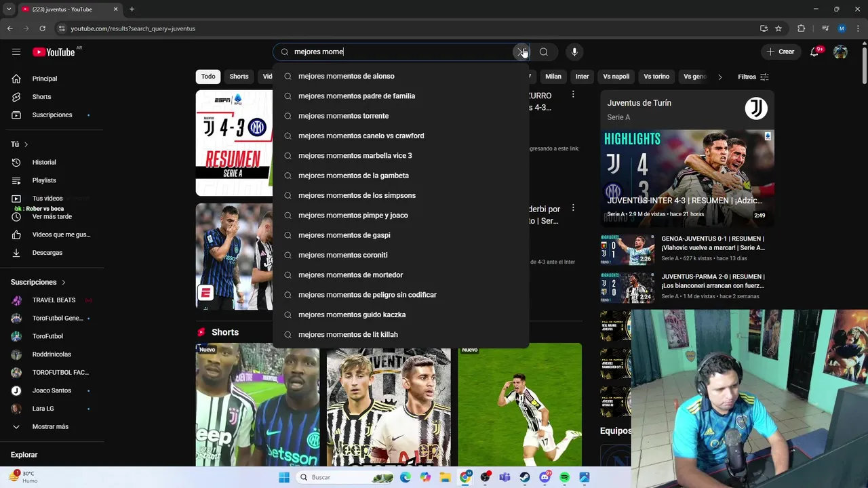Choose suggestion mejores momentos torrente
This screenshot has height=488, width=868.
pyautogui.click(x=401, y=116)
